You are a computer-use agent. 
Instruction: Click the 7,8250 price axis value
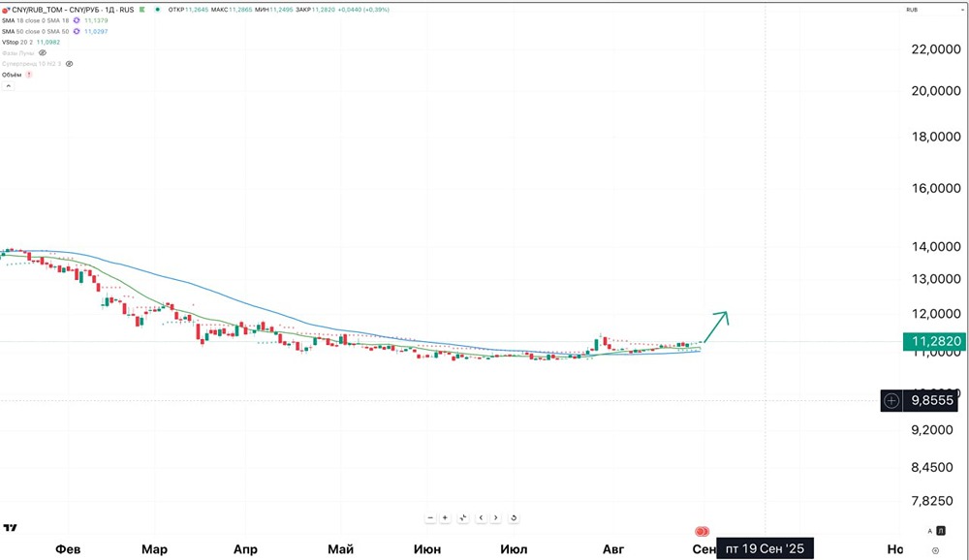(x=932, y=501)
